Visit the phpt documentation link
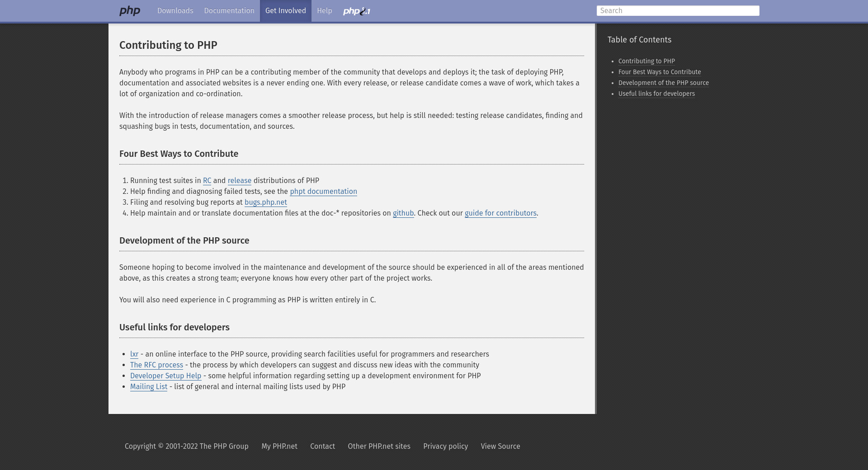 323,192
